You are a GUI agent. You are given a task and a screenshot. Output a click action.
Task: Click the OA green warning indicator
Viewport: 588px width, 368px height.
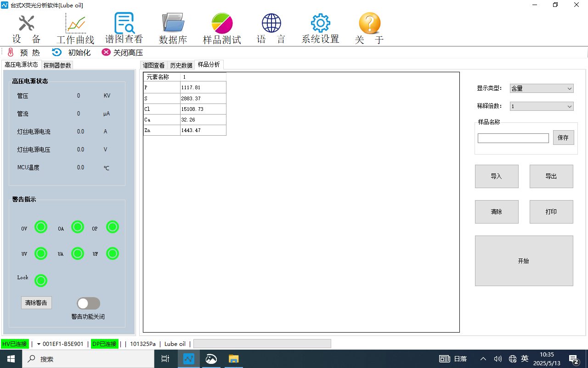tap(78, 227)
